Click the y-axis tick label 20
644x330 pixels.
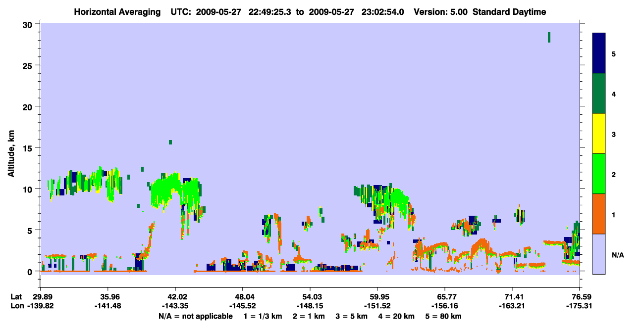(x=28, y=106)
